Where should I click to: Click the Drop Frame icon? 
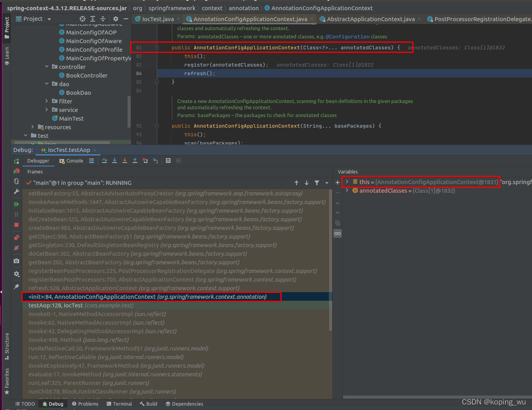pos(145,161)
